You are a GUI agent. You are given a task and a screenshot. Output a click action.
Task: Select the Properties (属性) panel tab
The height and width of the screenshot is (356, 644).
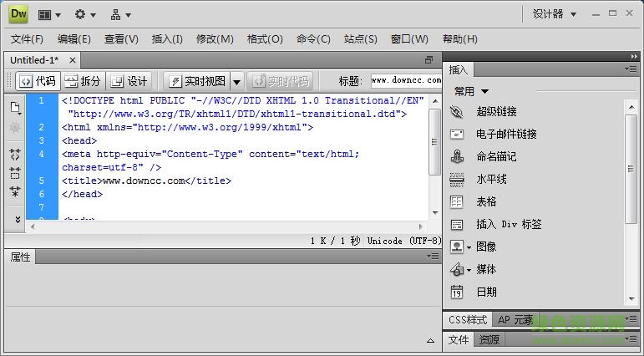(20, 257)
